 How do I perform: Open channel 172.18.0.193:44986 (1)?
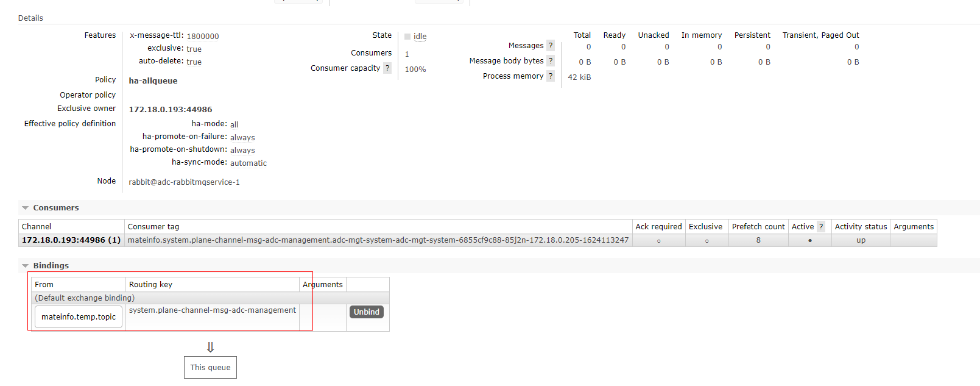[71, 240]
